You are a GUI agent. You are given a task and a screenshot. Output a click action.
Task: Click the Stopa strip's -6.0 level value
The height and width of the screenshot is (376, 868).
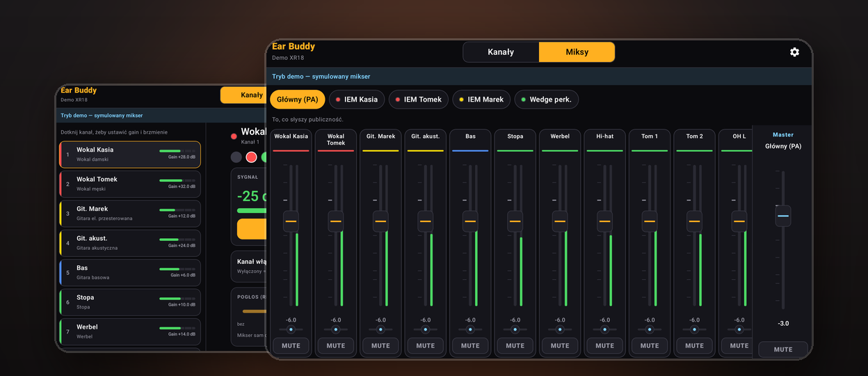(515, 320)
